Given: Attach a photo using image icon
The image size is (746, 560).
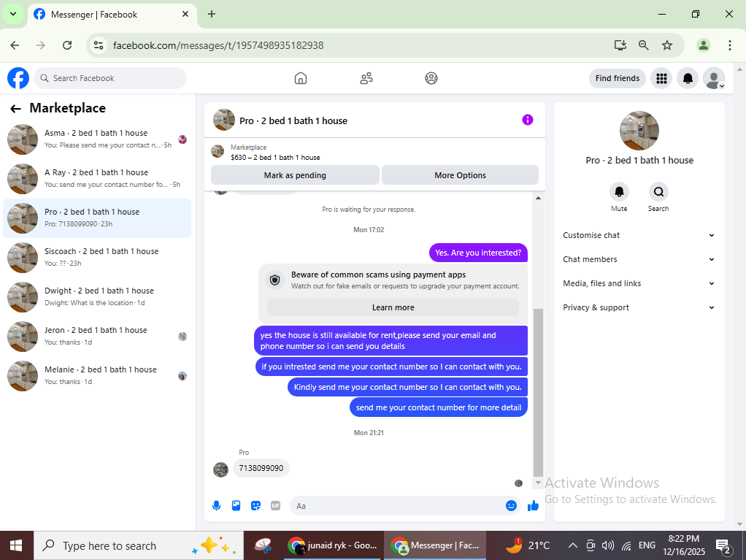Looking at the screenshot, I should [x=236, y=506].
